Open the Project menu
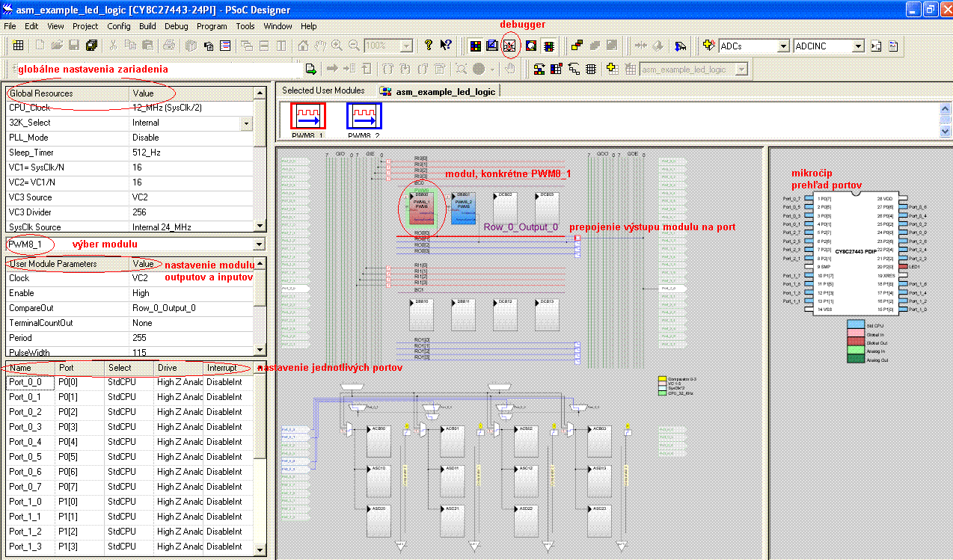953x560 pixels. click(x=85, y=26)
